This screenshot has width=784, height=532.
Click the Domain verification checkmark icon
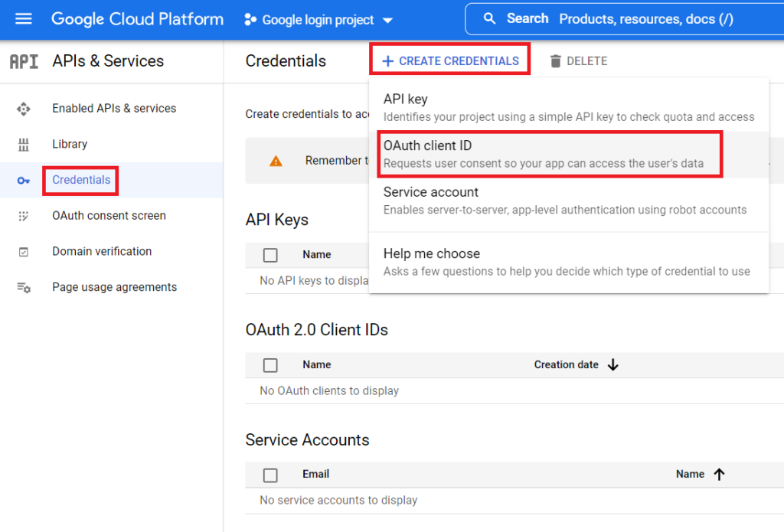point(24,251)
